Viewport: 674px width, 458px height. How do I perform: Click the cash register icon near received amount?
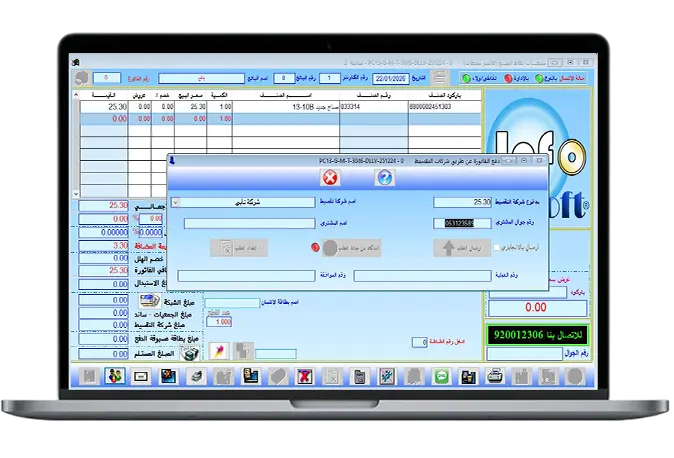(x=148, y=351)
